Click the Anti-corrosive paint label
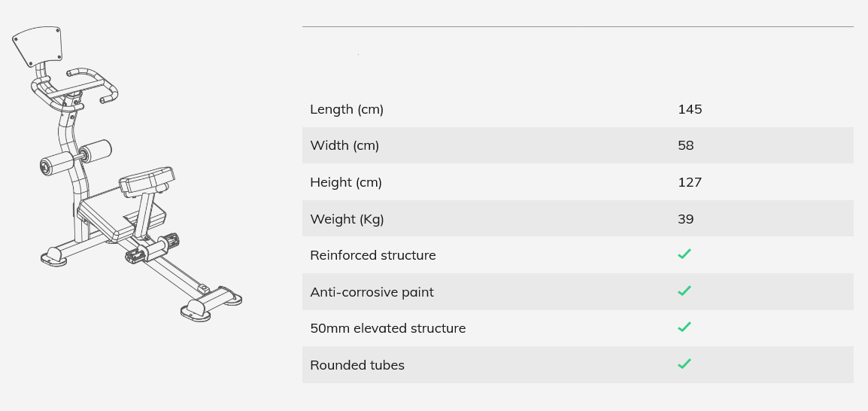This screenshot has height=411, width=868. click(x=372, y=292)
